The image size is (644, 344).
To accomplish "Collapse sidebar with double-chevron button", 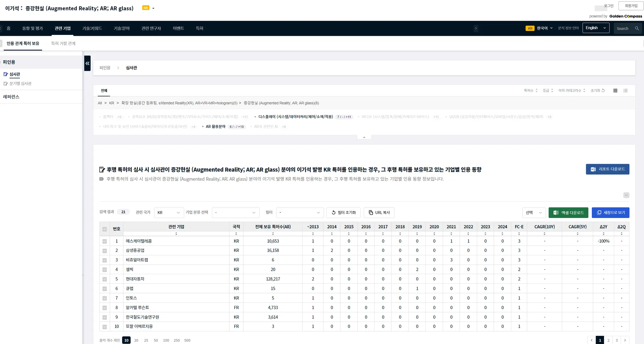I will click(87, 63).
